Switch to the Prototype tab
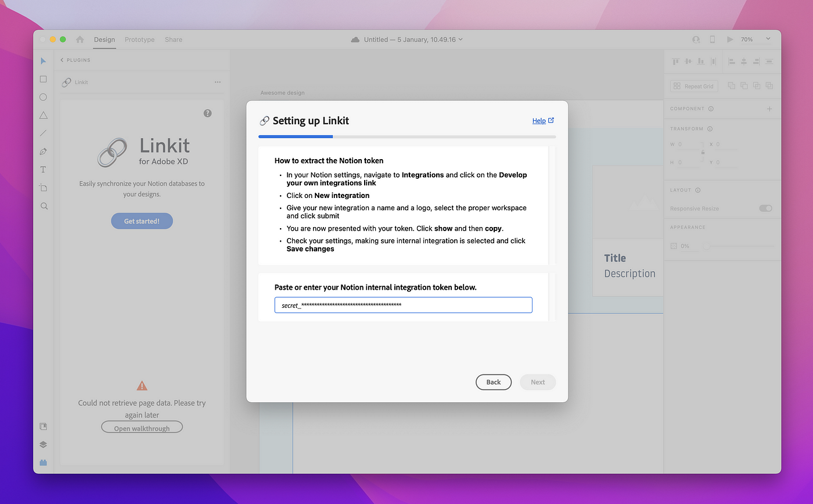 click(x=139, y=39)
